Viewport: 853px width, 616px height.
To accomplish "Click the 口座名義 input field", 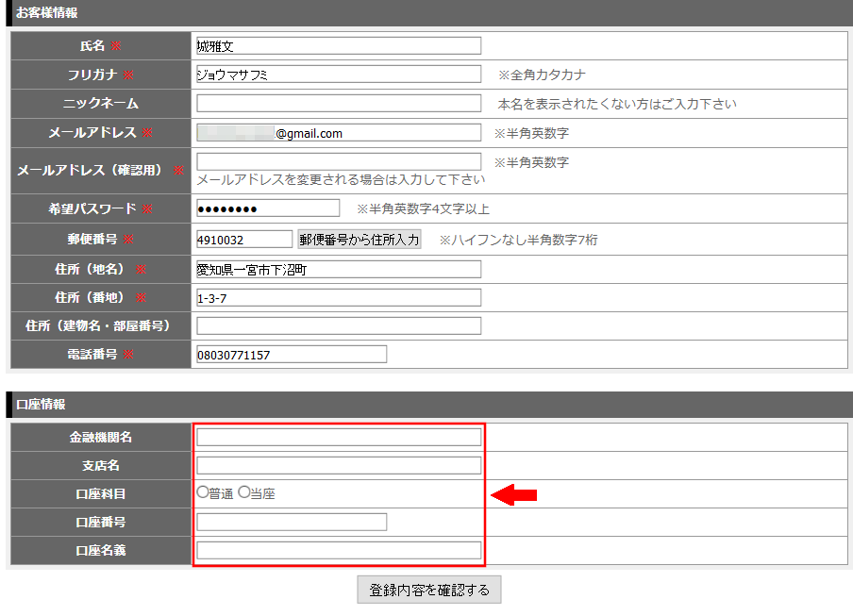I will [339, 550].
